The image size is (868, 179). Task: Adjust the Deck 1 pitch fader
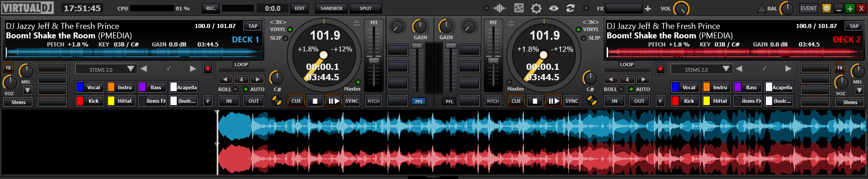[374, 60]
